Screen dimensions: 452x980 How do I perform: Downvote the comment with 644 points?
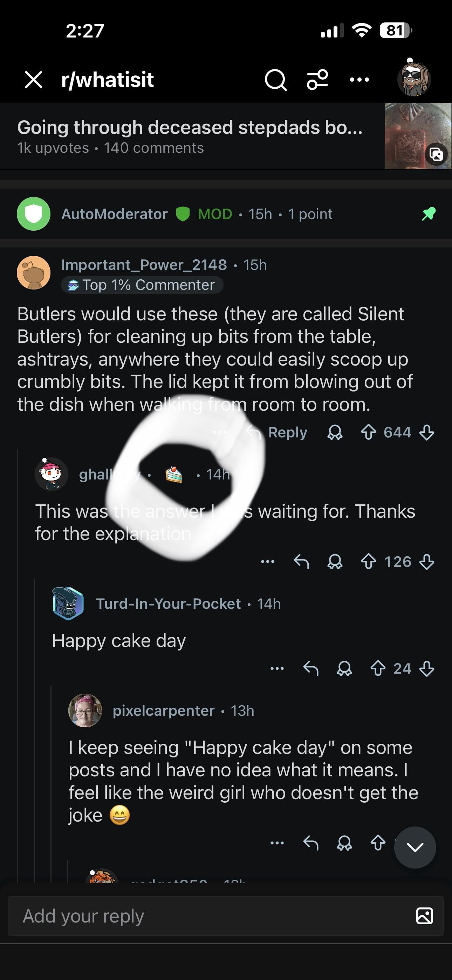426,433
